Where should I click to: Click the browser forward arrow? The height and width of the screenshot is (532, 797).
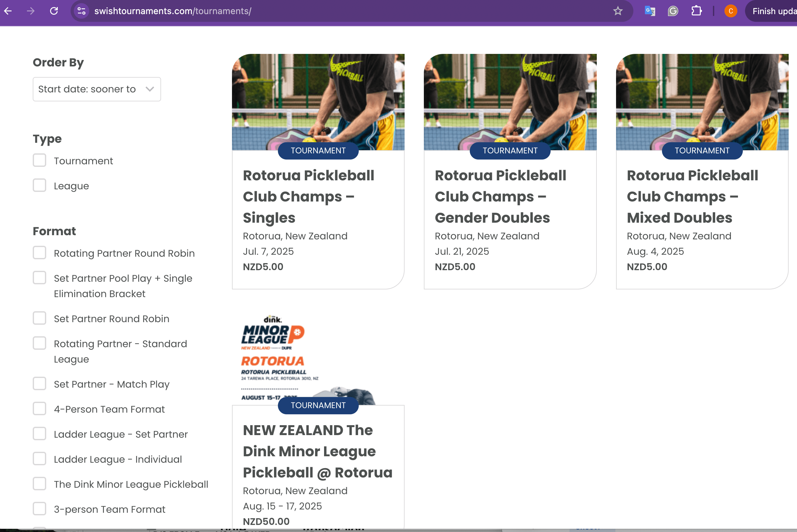[x=31, y=11]
